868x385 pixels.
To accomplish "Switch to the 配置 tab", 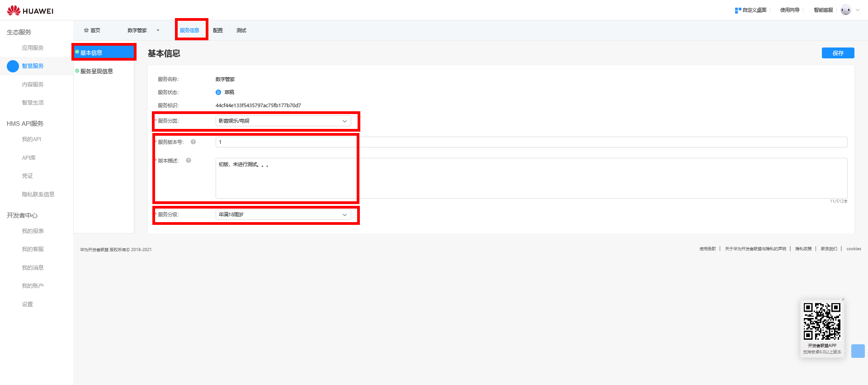I will pos(218,30).
